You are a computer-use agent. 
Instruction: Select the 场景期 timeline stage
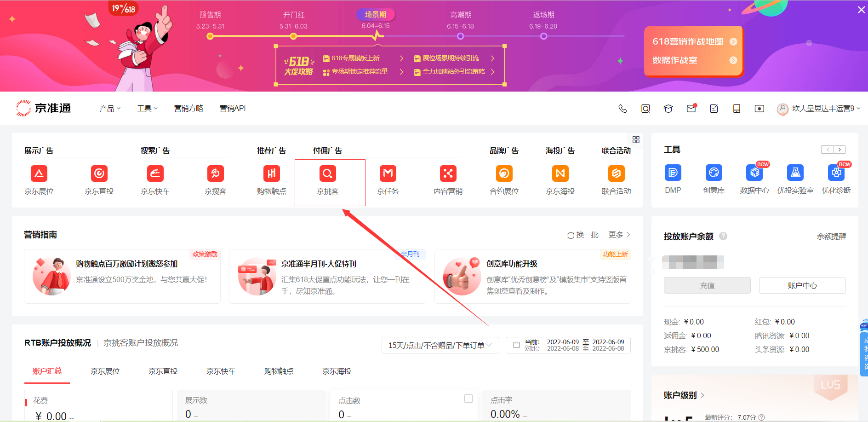376,15
